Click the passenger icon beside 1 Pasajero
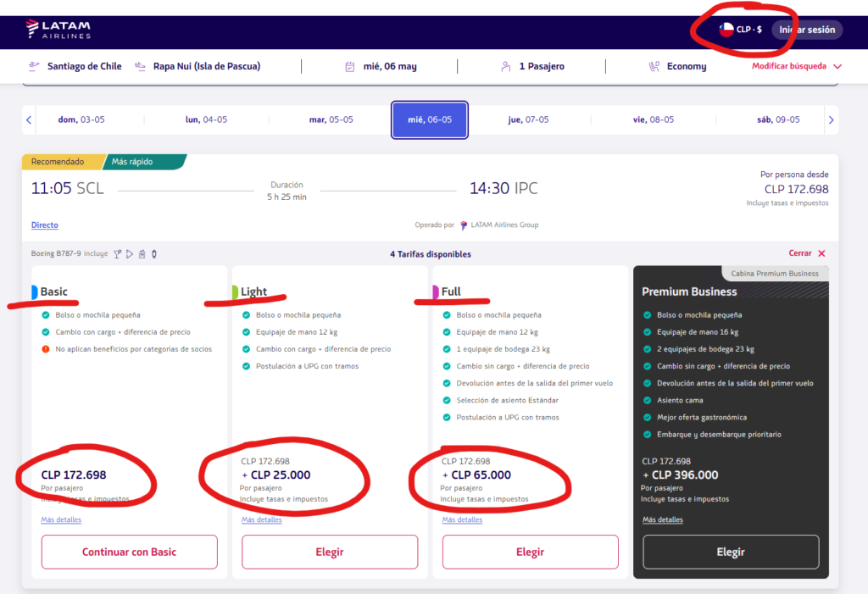 click(x=505, y=66)
